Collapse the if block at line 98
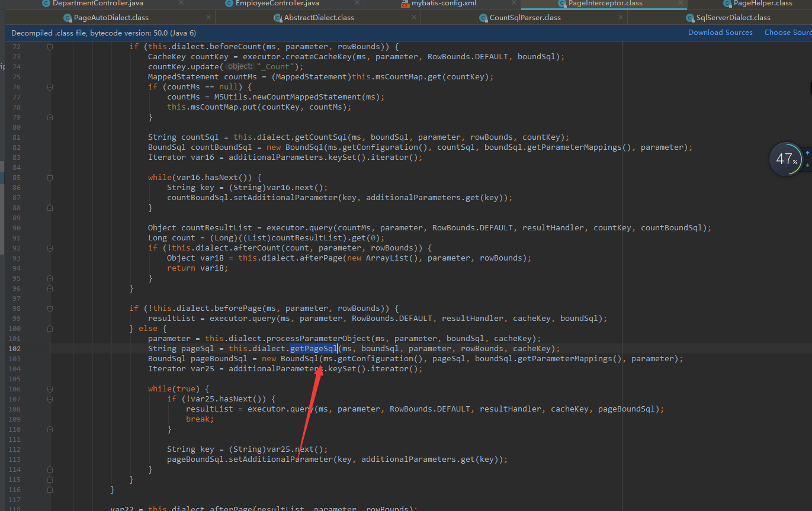Viewport: 812px width, 511px height. pos(50,308)
